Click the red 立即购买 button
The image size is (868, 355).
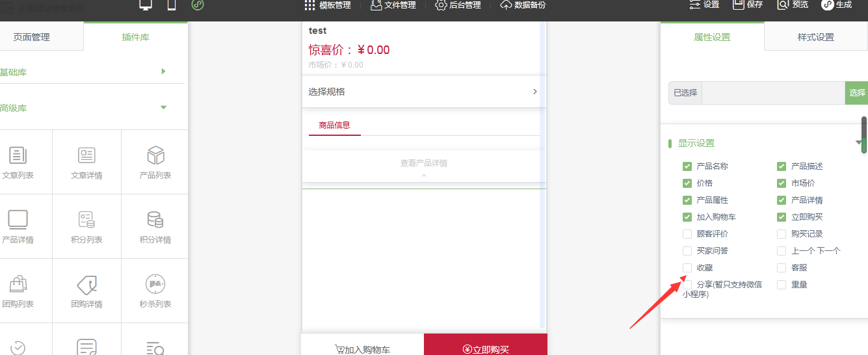(486, 348)
